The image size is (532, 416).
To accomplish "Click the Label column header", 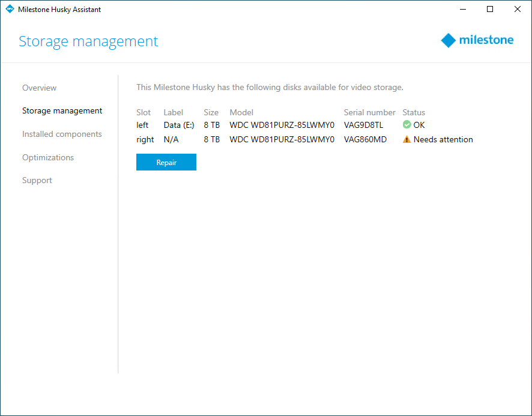I will point(174,113).
